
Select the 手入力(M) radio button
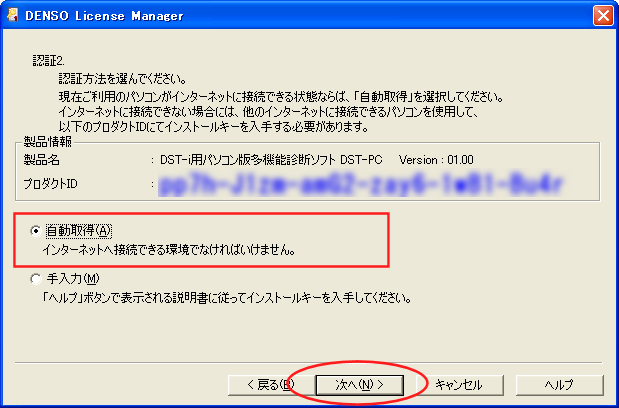click(36, 279)
